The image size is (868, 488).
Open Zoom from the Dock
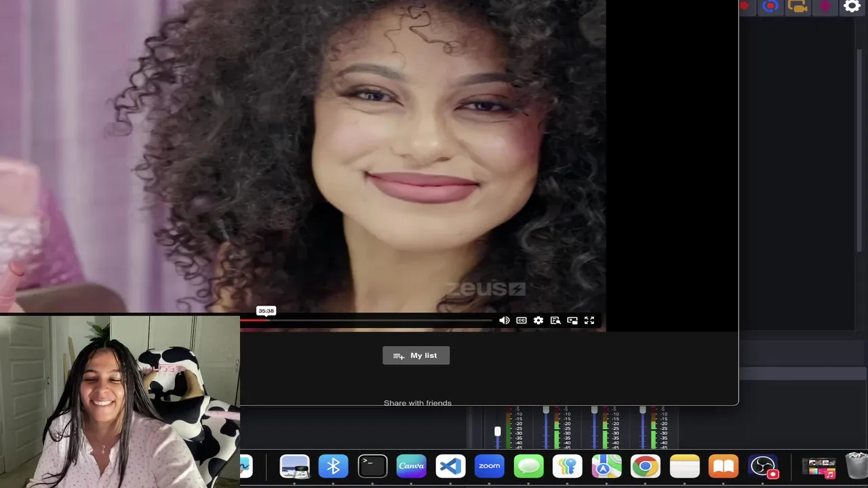pyautogui.click(x=490, y=466)
